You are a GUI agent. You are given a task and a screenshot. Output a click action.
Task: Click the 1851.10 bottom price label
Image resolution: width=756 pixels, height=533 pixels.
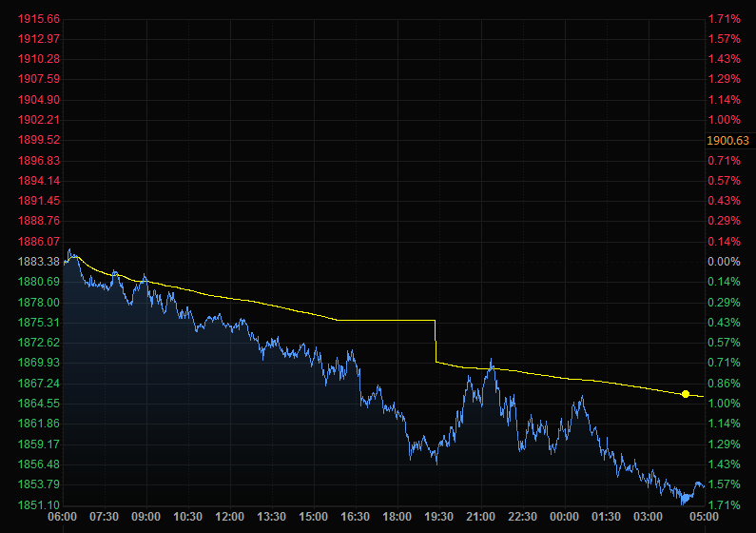[39, 504]
